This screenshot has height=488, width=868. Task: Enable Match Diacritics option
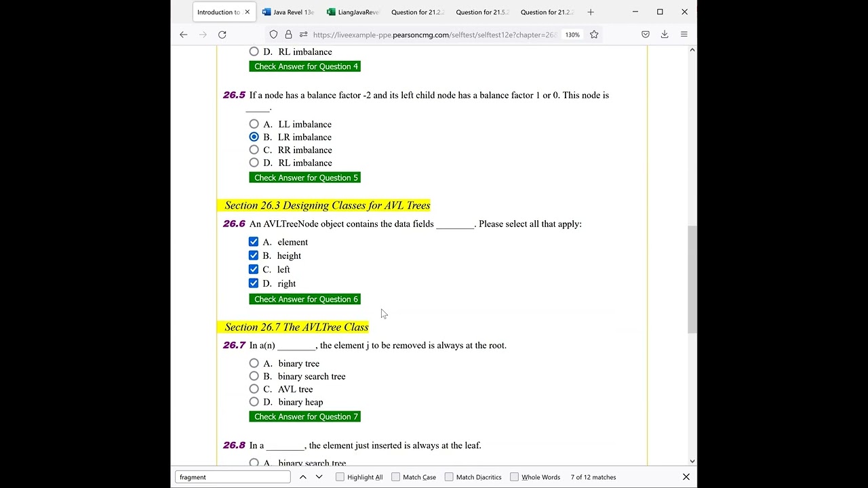click(449, 477)
